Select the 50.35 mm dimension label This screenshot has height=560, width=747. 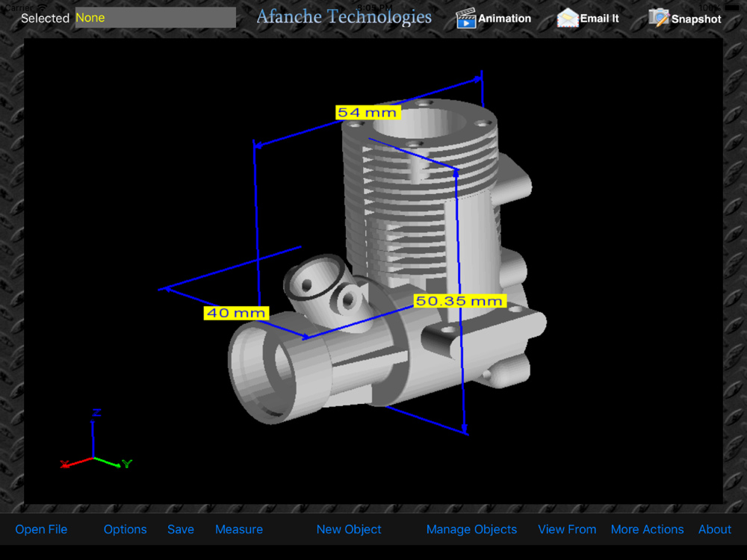(x=459, y=301)
